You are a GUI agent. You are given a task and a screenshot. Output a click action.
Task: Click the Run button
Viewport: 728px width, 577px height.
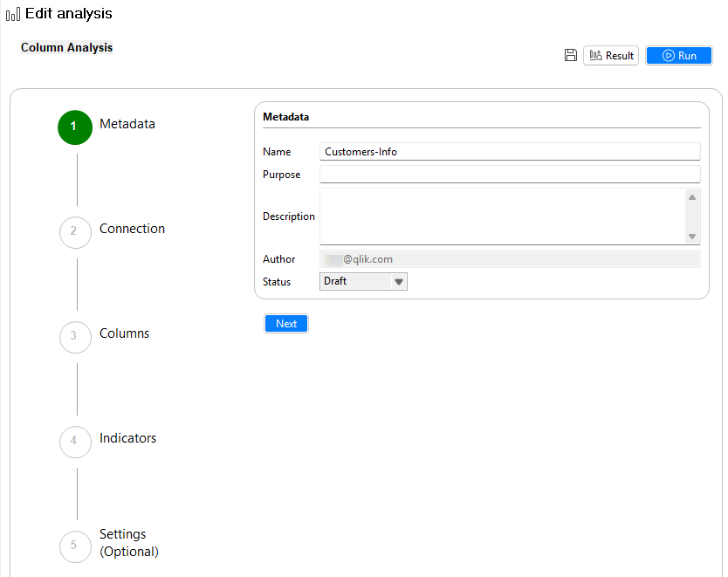coord(679,55)
